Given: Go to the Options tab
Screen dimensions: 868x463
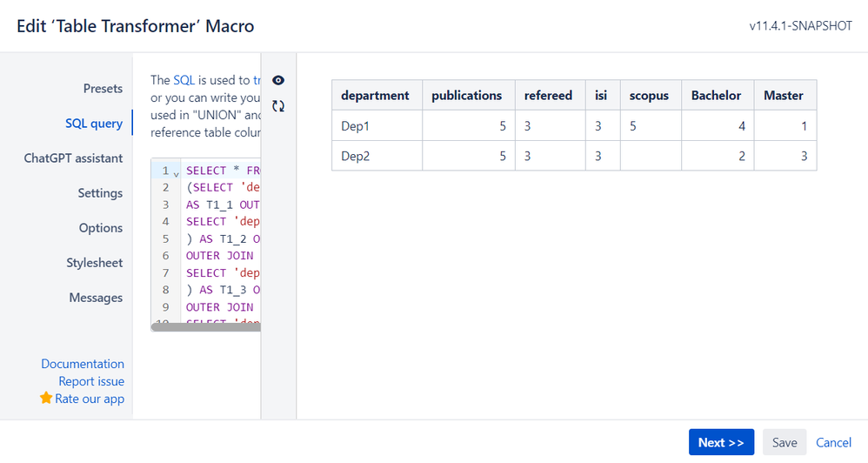Looking at the screenshot, I should (x=101, y=228).
